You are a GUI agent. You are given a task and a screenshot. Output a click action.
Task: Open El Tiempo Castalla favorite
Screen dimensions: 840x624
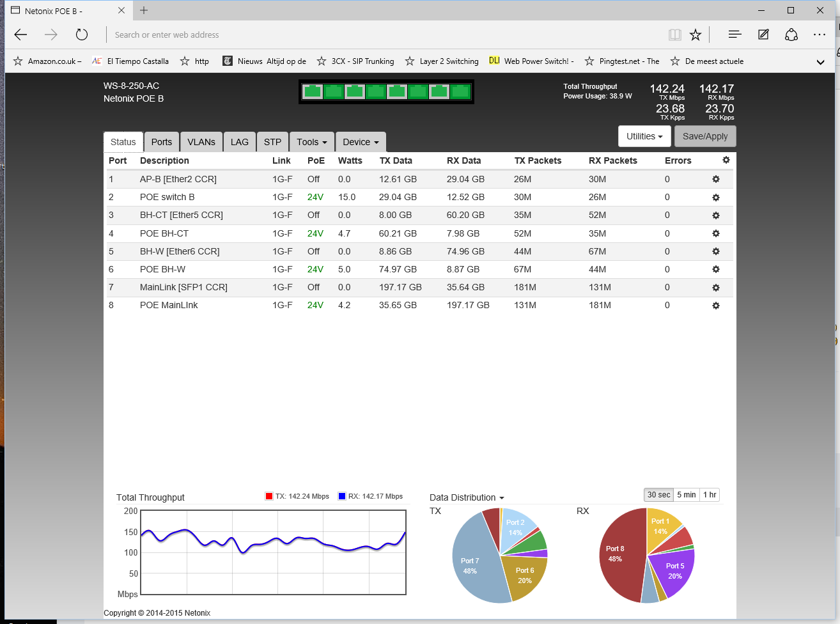click(130, 61)
